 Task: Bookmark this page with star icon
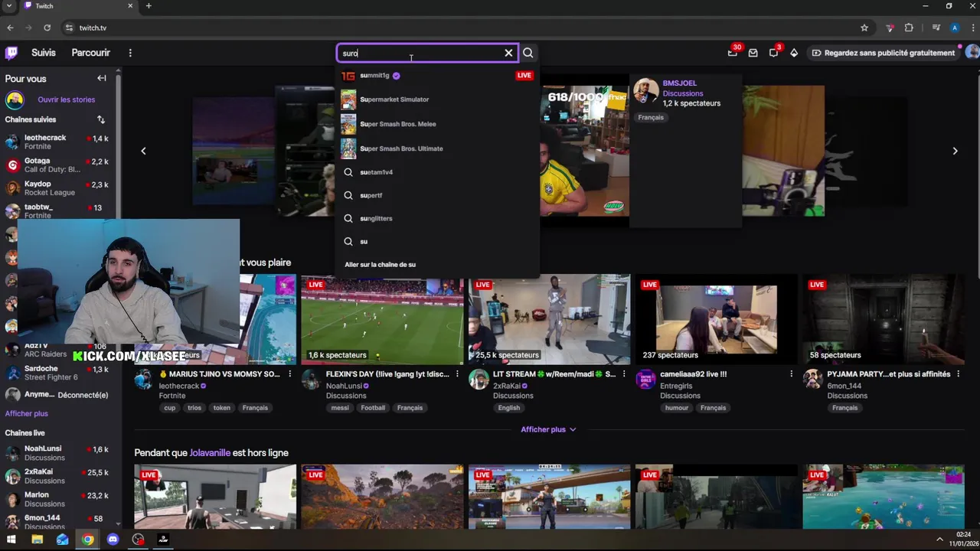[x=864, y=28]
